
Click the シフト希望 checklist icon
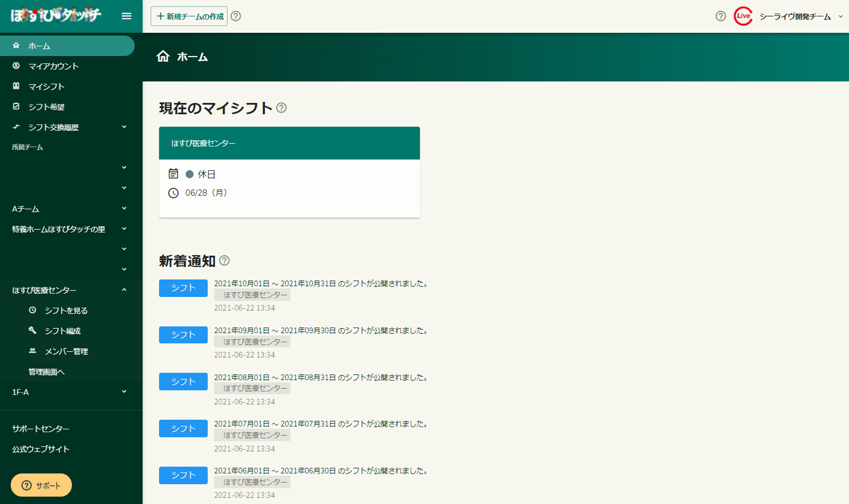[16, 107]
